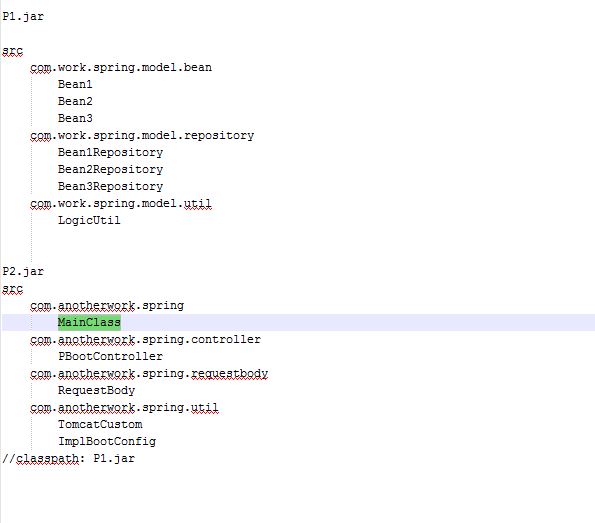
Task: Click the //classpath: P1.jar comment line
Action: tap(69, 459)
